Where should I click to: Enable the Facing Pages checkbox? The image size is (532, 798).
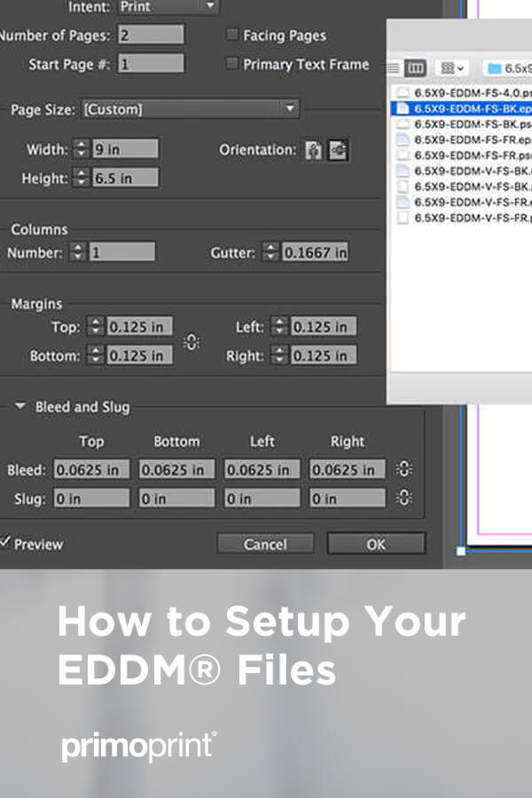[232, 35]
